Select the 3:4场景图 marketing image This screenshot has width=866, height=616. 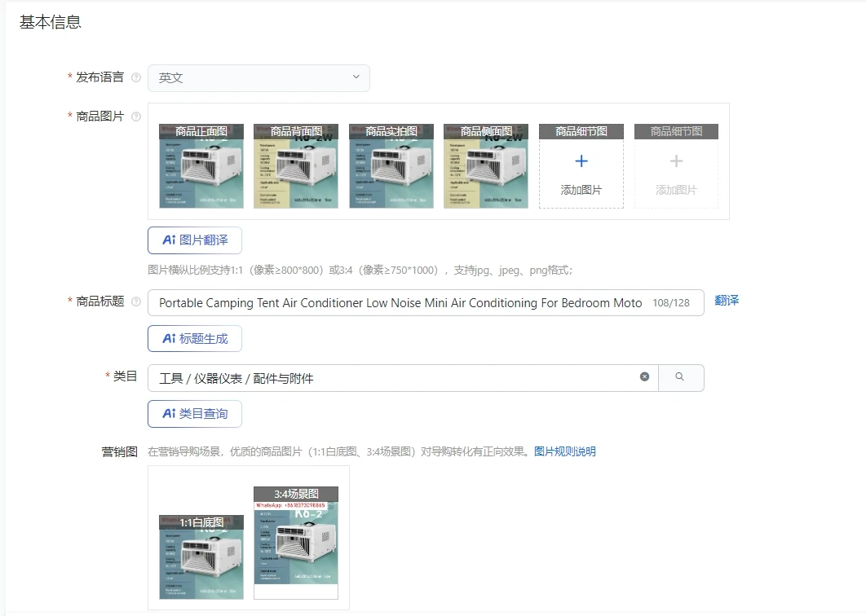pyautogui.click(x=296, y=543)
